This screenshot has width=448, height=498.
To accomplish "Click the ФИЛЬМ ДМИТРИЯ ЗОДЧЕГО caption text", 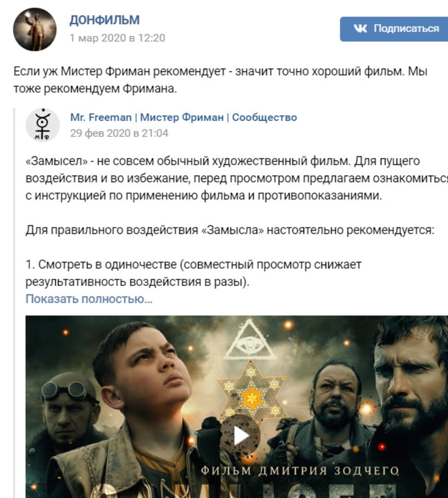I will pos(300,471).
